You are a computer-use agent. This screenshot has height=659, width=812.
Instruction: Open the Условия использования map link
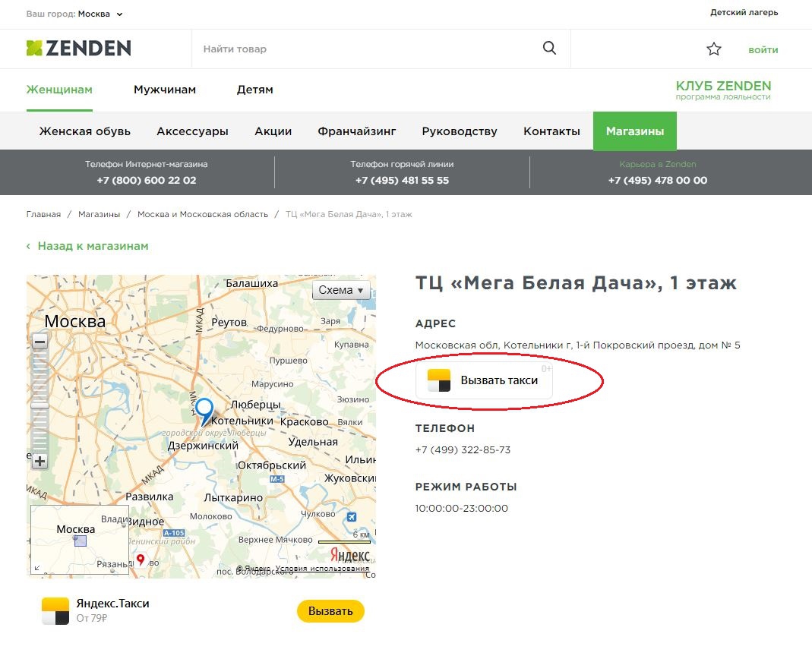(x=322, y=569)
